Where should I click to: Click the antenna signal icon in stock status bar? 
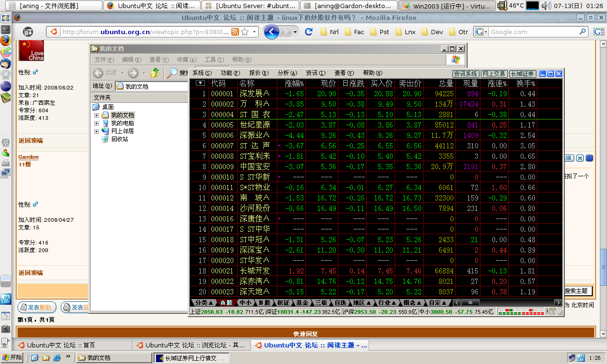[553, 311]
